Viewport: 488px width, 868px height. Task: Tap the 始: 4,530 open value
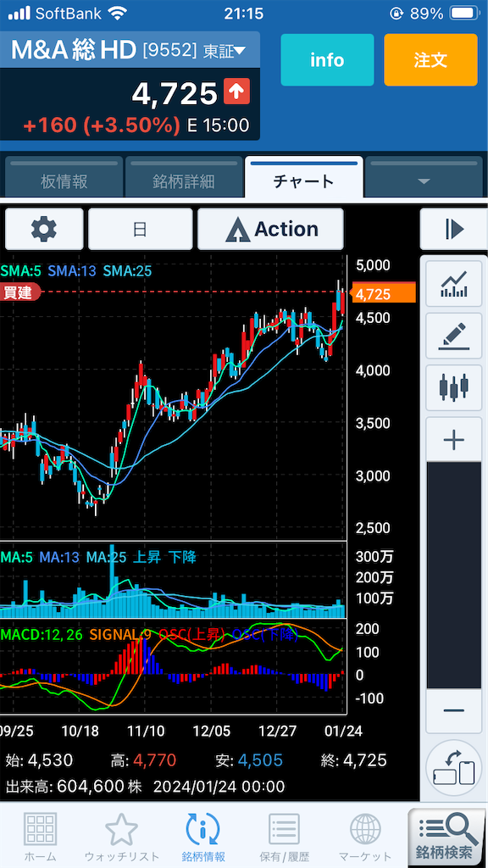click(x=39, y=760)
